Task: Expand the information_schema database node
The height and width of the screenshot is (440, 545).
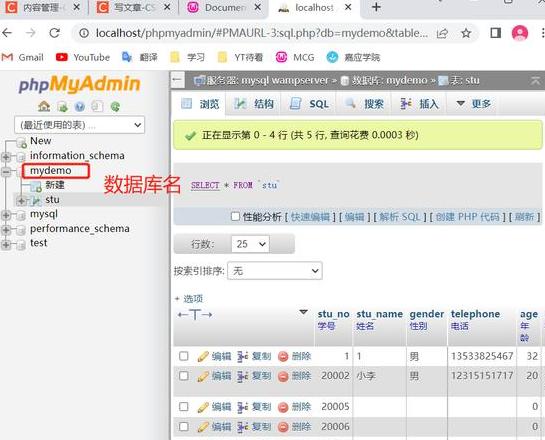Action: point(6,157)
